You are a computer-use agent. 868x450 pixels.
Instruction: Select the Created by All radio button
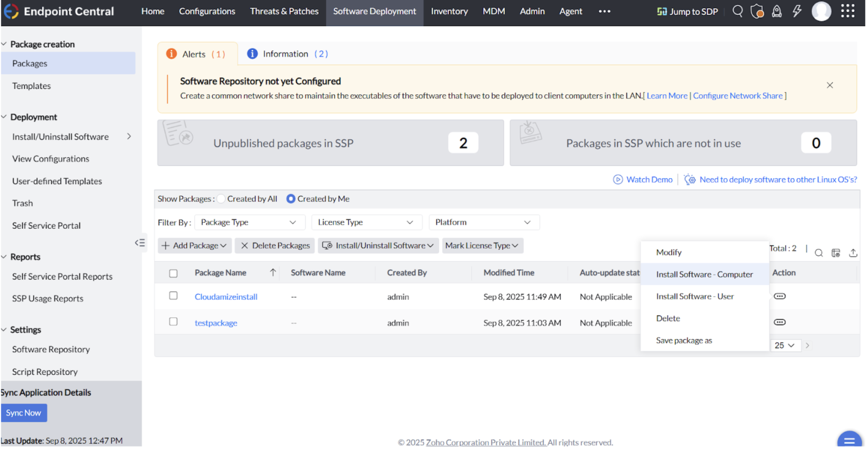221,199
